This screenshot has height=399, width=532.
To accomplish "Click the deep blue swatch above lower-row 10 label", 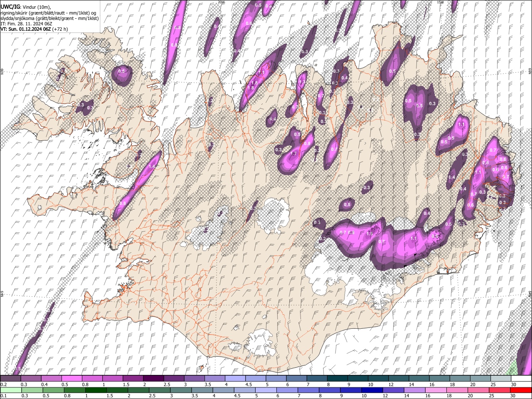I will [372, 390].
